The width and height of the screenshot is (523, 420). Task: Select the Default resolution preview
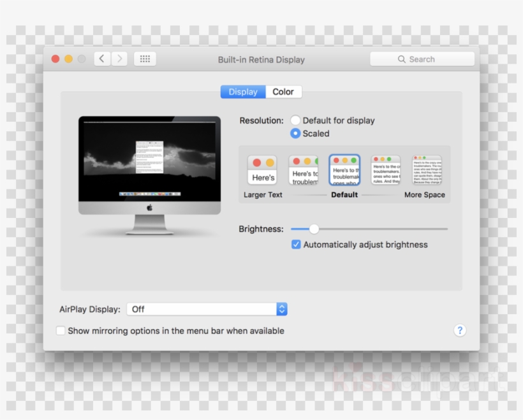click(x=344, y=169)
